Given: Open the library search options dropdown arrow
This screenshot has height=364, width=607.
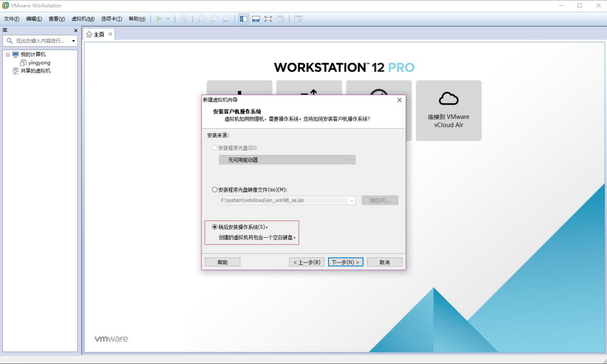Looking at the screenshot, I should pos(74,41).
